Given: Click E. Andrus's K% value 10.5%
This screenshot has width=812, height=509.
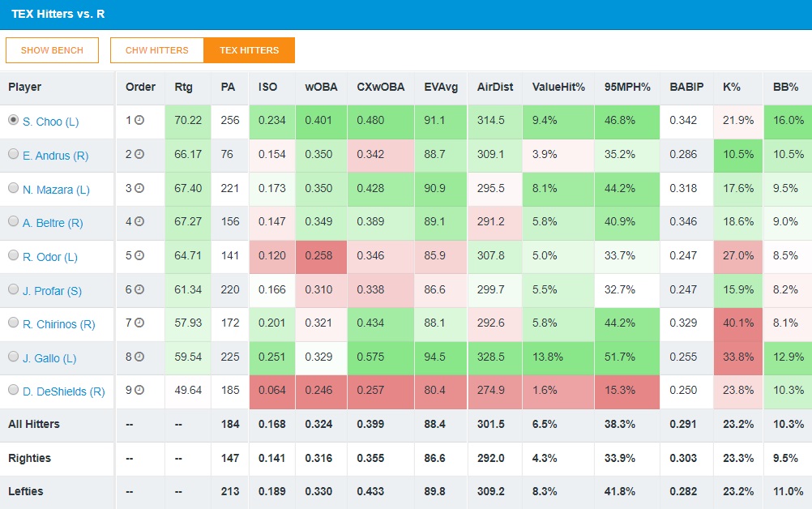Looking at the screenshot, I should 738,154.
